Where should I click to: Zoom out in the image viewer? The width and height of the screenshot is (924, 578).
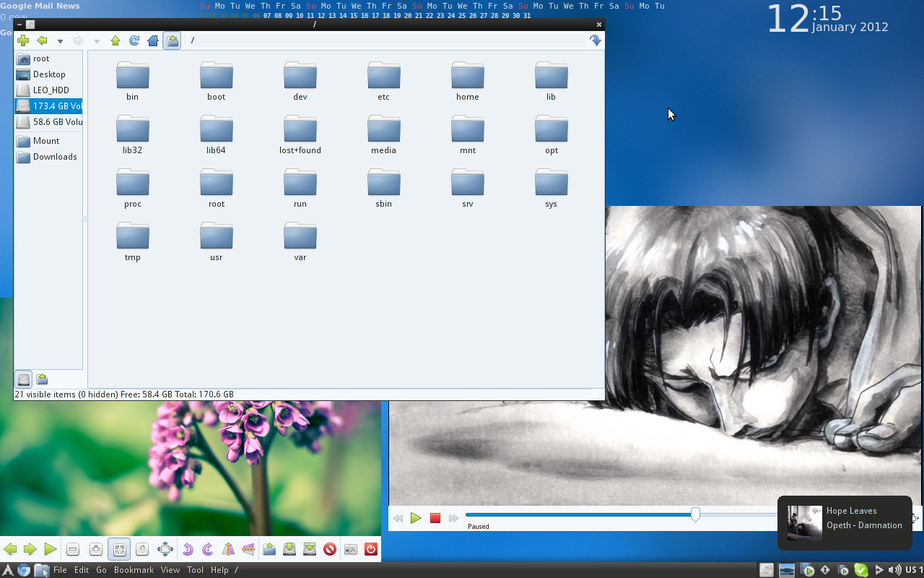point(73,550)
